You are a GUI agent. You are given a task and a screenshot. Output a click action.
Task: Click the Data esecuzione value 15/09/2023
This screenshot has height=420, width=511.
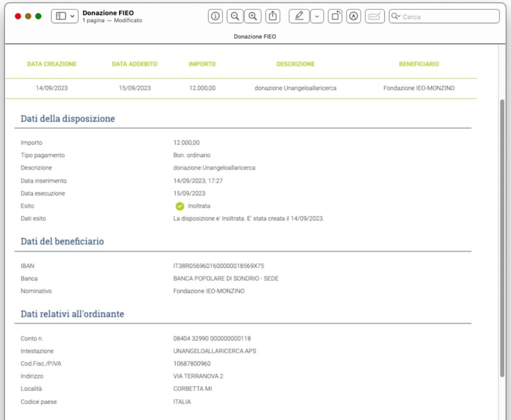pyautogui.click(x=189, y=193)
